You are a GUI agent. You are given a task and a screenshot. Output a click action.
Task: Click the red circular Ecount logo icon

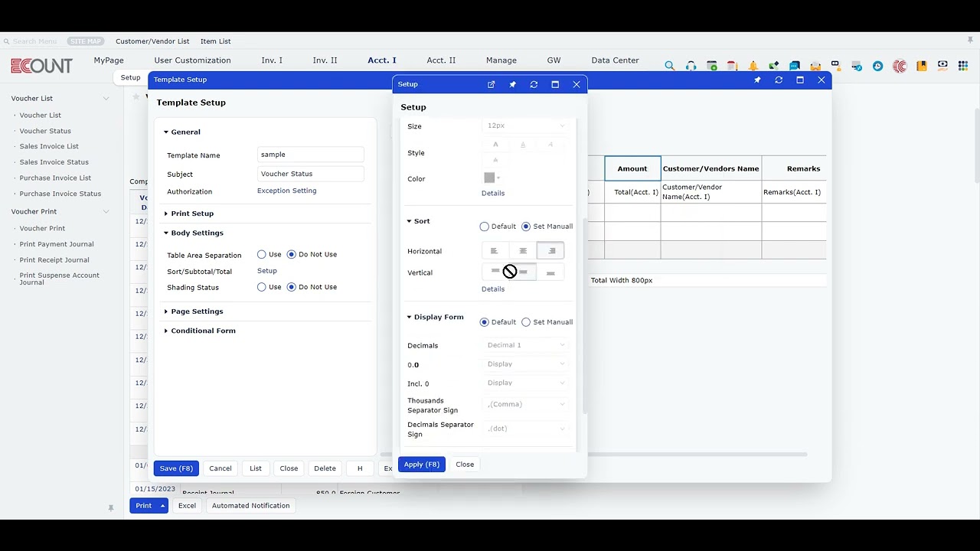pyautogui.click(x=900, y=66)
